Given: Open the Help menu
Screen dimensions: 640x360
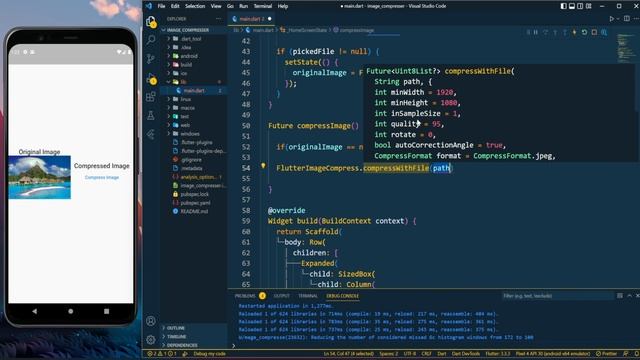Looking at the screenshot, I should (x=283, y=6).
